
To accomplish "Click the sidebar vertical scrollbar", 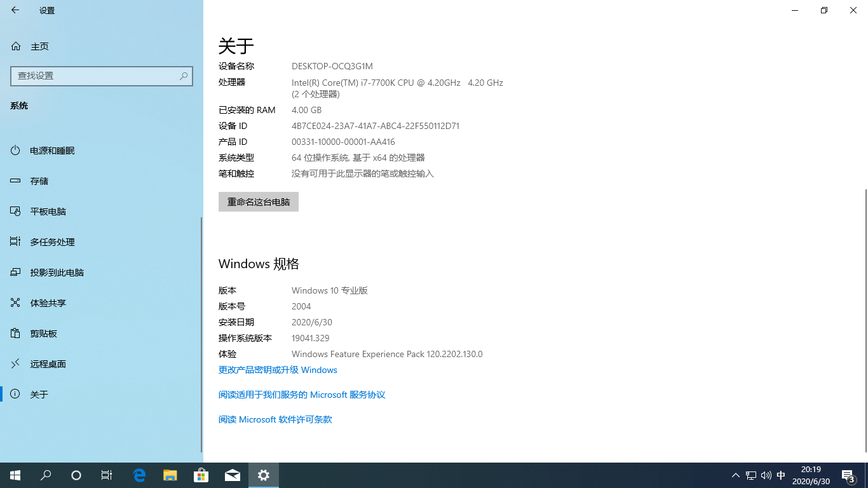I will (201, 334).
